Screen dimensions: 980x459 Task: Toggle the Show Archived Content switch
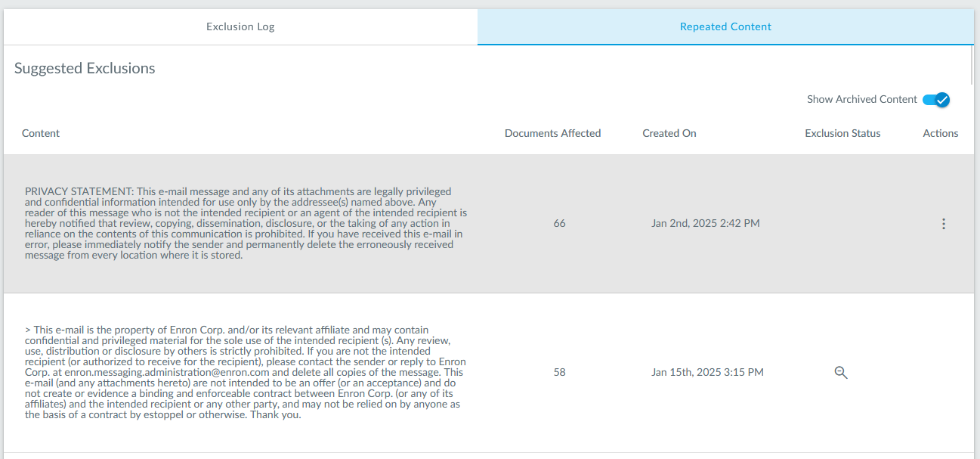pos(935,100)
